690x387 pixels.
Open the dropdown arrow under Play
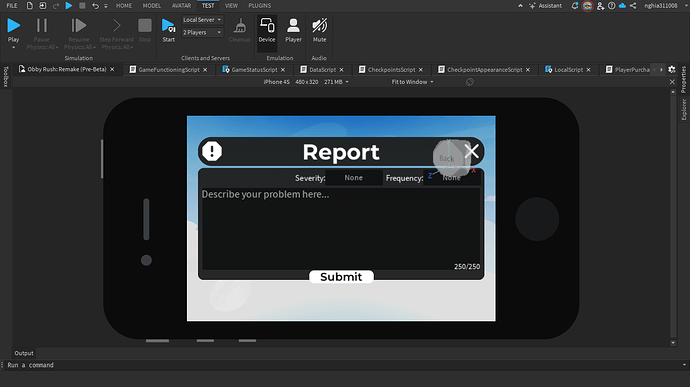click(x=14, y=48)
